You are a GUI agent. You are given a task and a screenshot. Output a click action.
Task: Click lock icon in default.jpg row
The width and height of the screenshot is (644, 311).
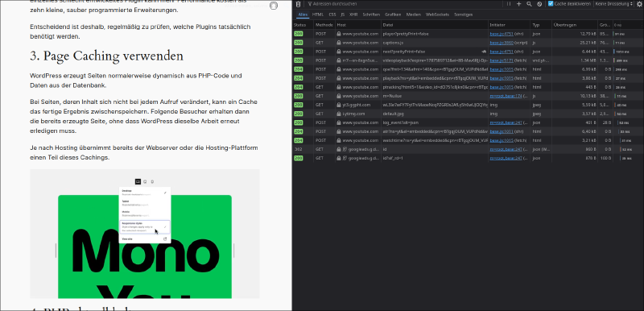pos(339,114)
